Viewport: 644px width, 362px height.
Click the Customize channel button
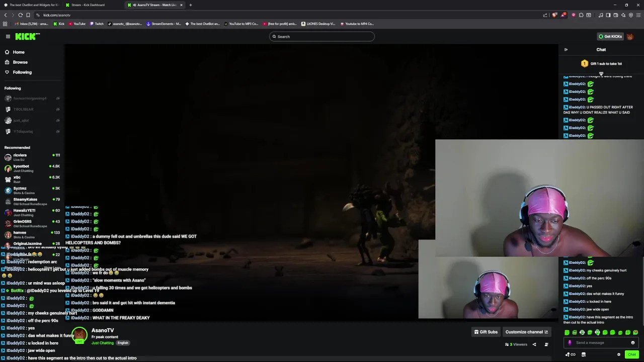click(x=526, y=332)
